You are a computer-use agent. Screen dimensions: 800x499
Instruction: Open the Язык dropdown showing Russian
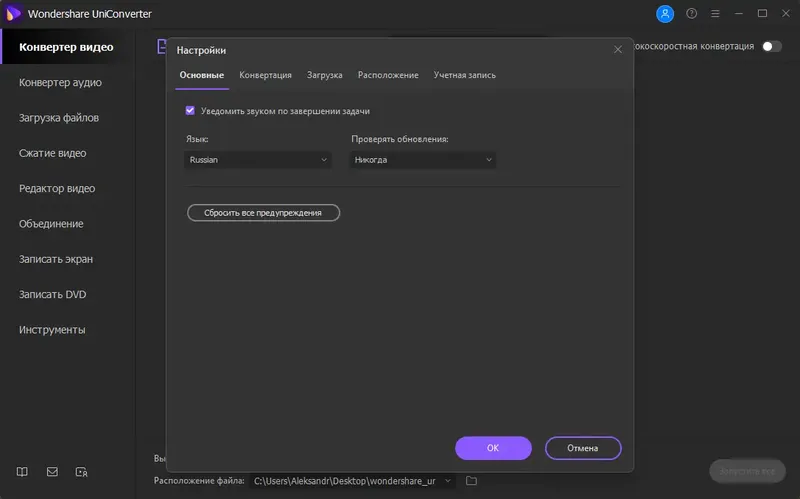[258, 160]
